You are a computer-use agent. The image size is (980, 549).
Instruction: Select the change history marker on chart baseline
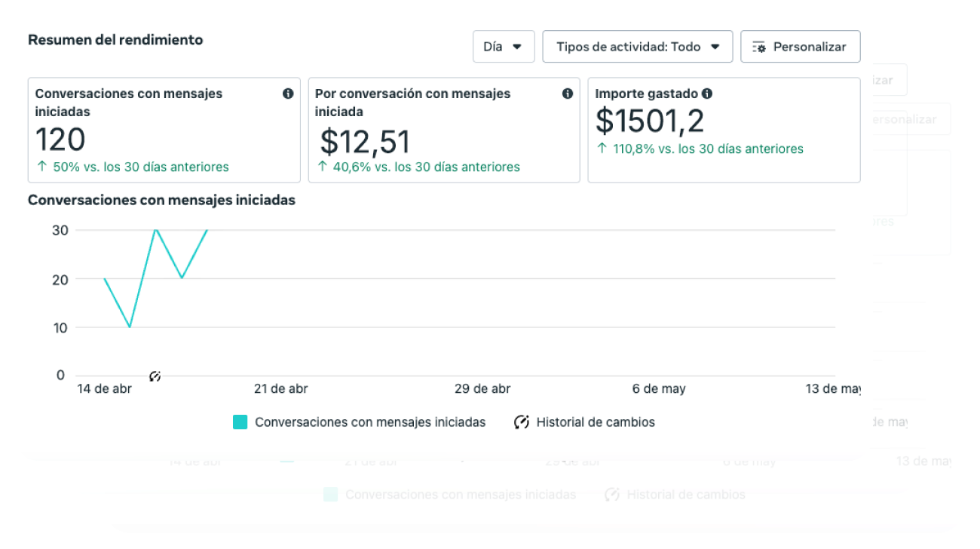click(x=155, y=375)
